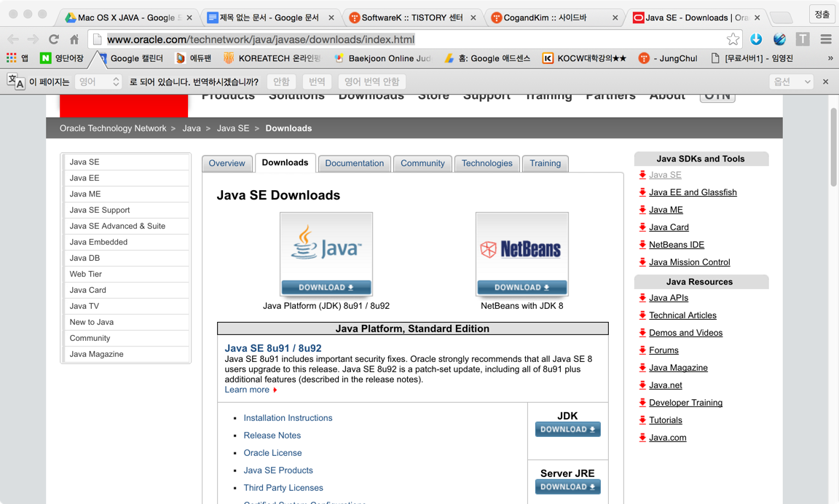Open the Technologies page tab
Image resolution: width=839 pixels, height=504 pixels.
point(487,163)
